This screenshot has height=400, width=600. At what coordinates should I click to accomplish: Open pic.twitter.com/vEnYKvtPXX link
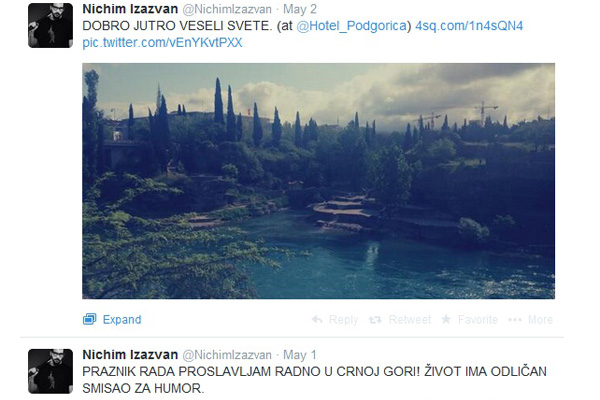click(x=162, y=42)
